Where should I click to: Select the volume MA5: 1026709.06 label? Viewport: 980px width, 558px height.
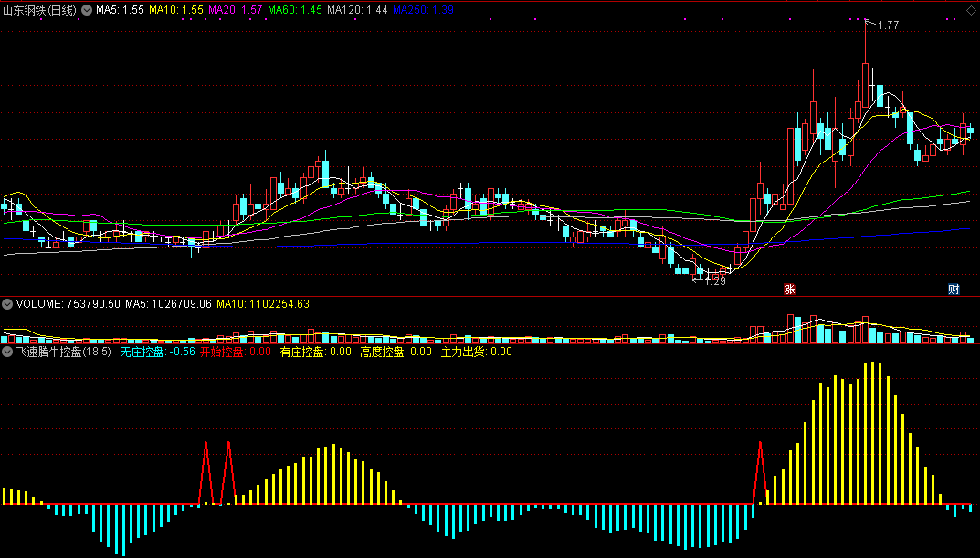[x=169, y=304]
